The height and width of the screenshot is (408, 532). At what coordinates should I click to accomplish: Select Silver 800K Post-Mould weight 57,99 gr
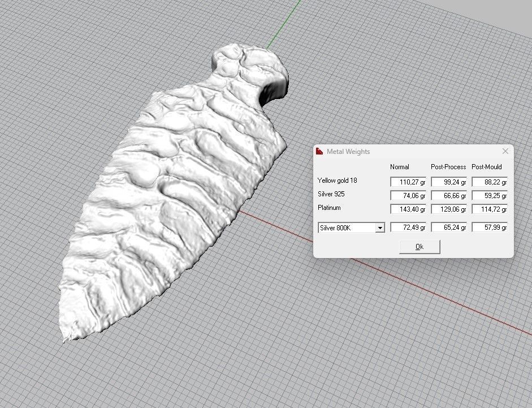pos(490,227)
